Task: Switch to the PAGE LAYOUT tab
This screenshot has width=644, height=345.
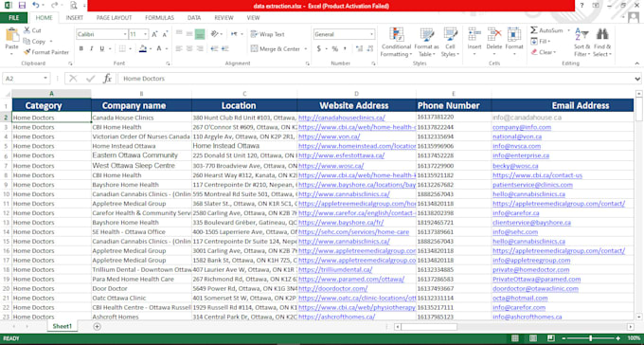Action: [114, 18]
